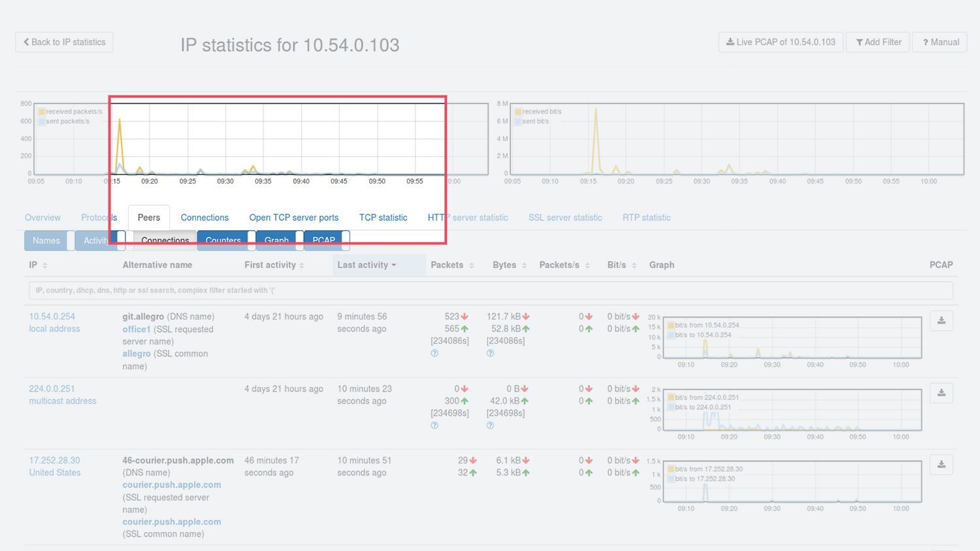Click help icon under 224.0.0.251 packets count
Image resolution: width=980 pixels, height=551 pixels.
click(434, 426)
